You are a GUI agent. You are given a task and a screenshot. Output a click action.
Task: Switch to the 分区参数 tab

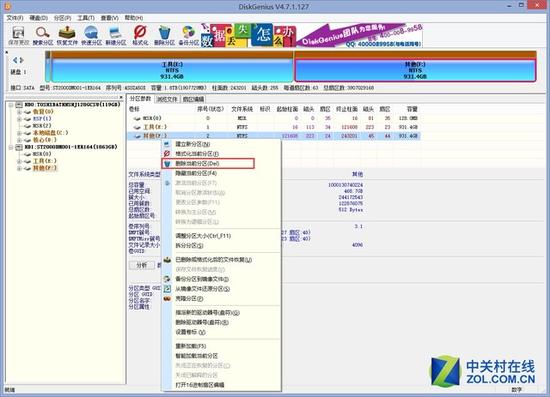tap(140, 99)
